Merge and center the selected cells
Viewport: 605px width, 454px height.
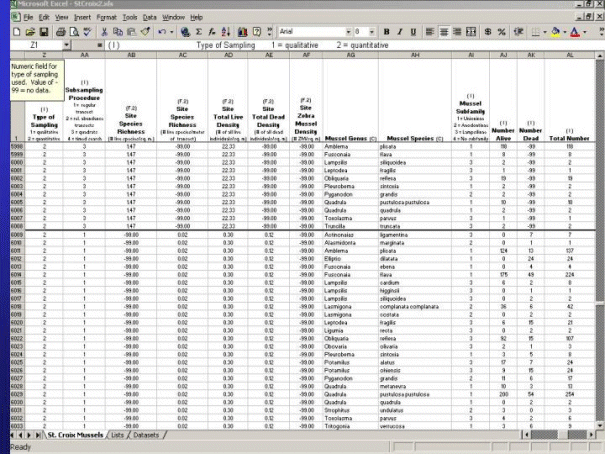[471, 32]
